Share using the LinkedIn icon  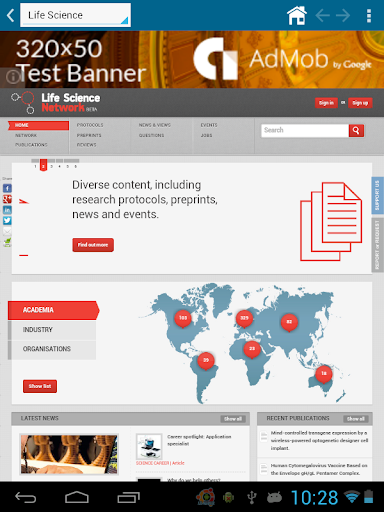pos(7,210)
